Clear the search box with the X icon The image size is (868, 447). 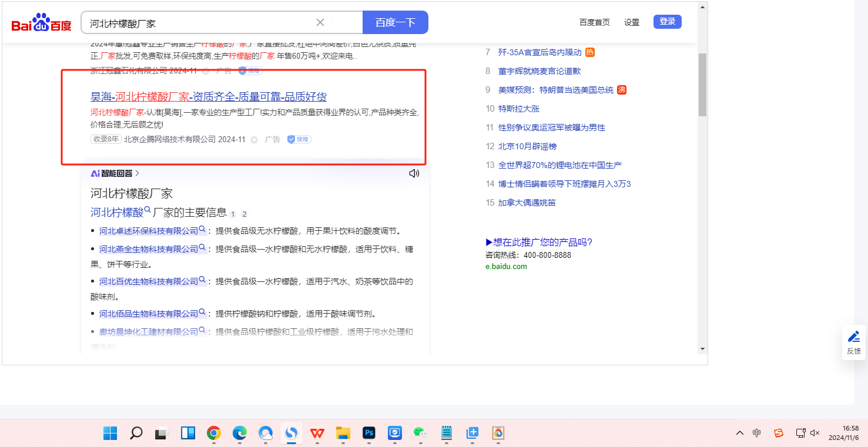click(320, 23)
